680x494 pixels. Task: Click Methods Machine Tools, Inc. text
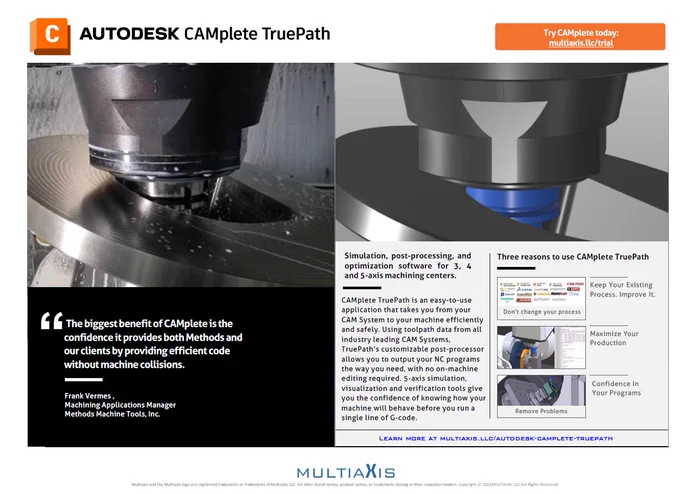pos(112,414)
